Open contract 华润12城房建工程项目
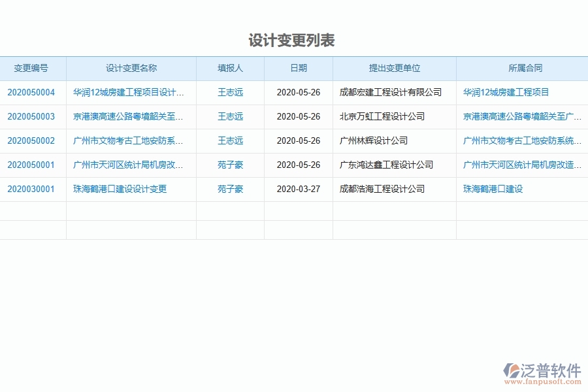This screenshot has height=392, width=588. [504, 92]
